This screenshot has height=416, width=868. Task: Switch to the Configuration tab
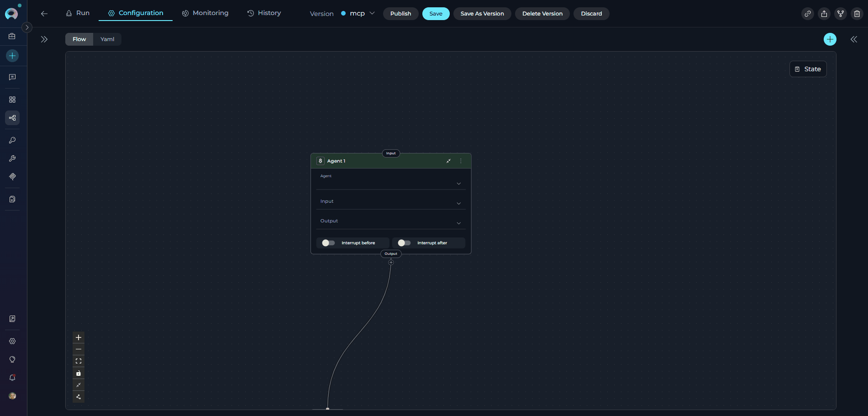pos(136,13)
